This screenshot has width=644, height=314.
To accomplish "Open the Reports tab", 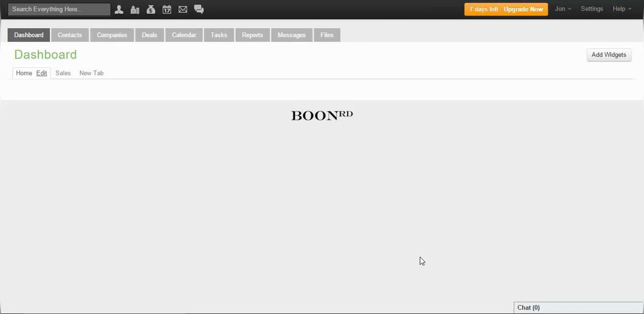I will pyautogui.click(x=253, y=35).
